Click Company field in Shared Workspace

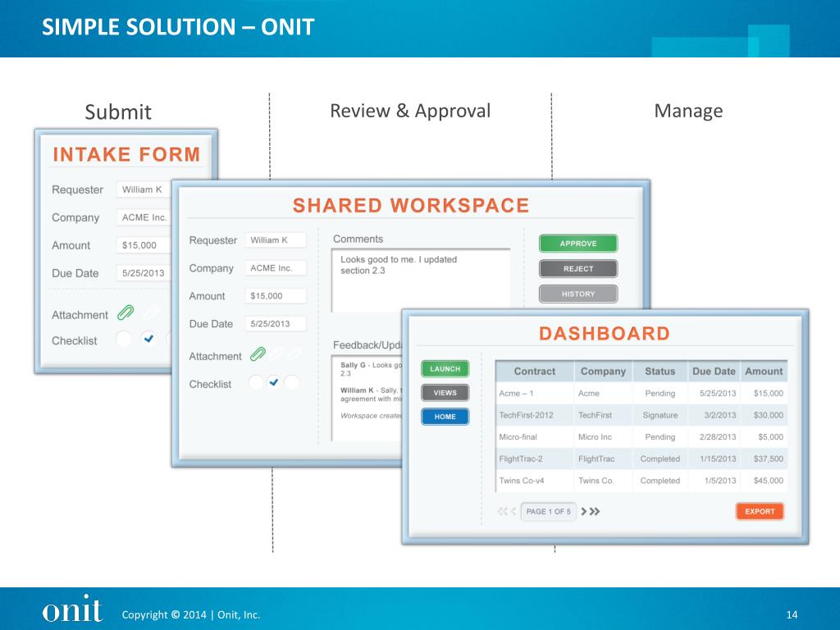tap(276, 268)
